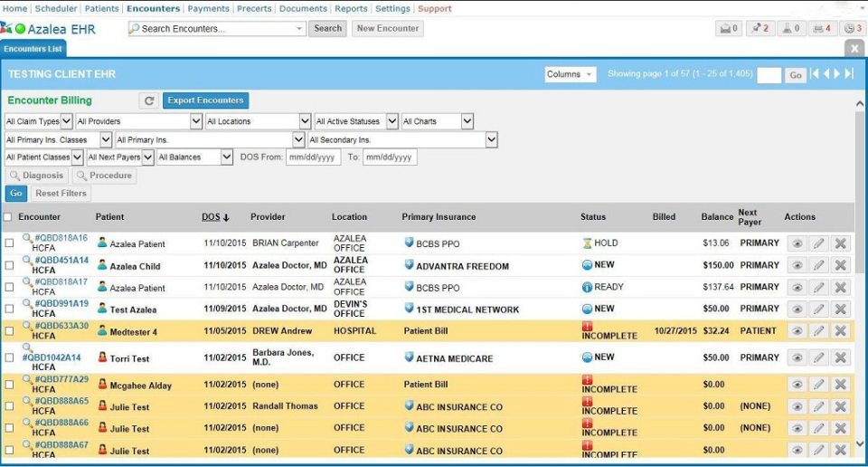Open the Columns dropdown
868x467 pixels.
coord(570,75)
